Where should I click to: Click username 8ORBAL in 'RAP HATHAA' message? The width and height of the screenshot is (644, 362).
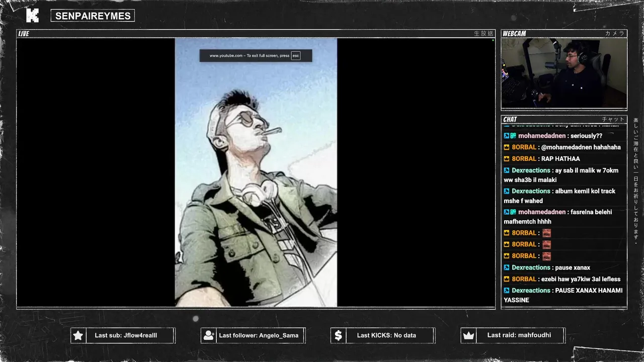click(524, 159)
